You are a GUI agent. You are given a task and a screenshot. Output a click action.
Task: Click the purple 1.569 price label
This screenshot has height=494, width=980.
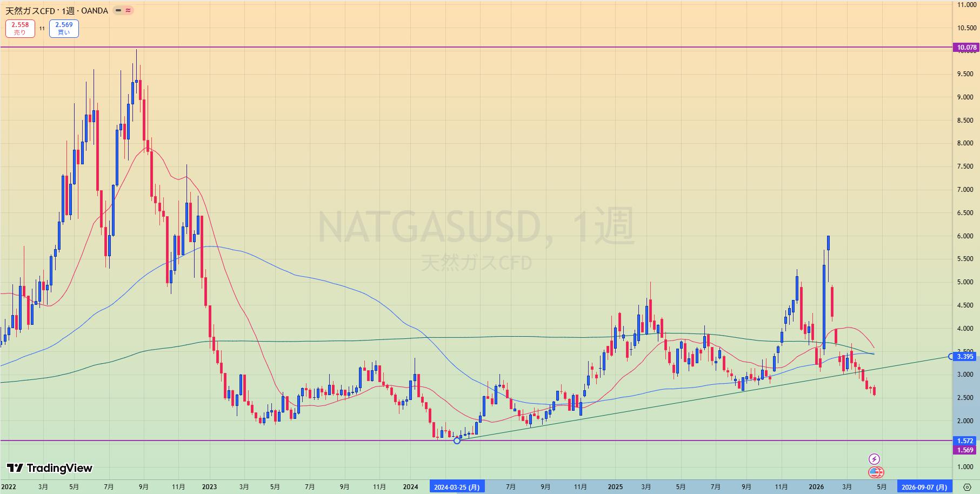coord(965,450)
